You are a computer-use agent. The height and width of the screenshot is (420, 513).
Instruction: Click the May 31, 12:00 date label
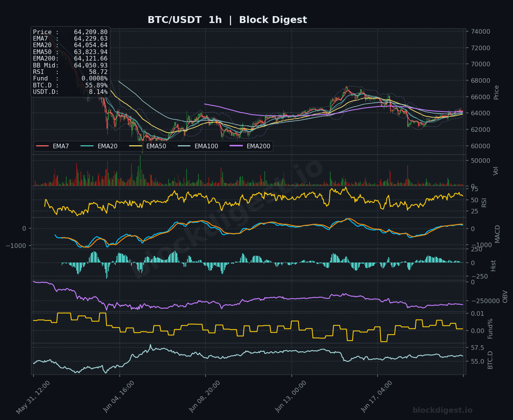point(33,397)
